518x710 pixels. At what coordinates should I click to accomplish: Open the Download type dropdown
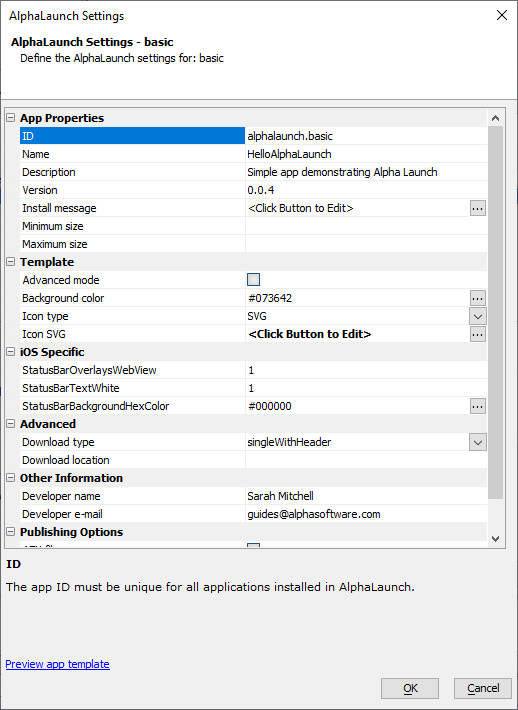(x=477, y=442)
